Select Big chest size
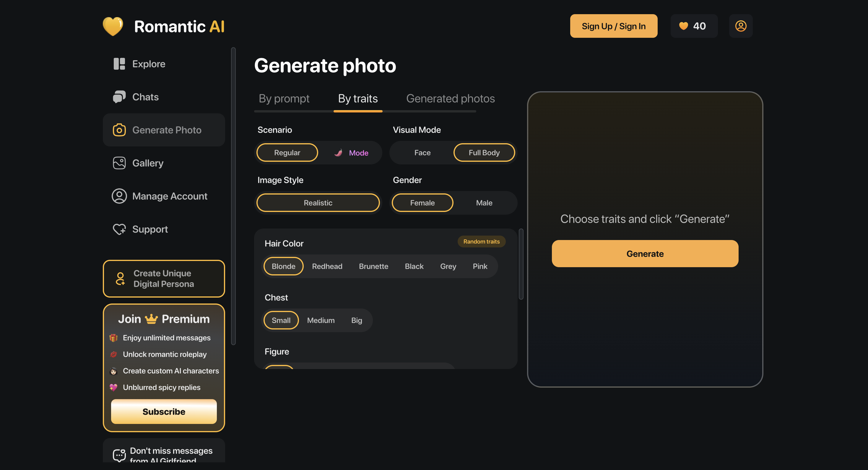Viewport: 868px width, 470px height. point(357,320)
